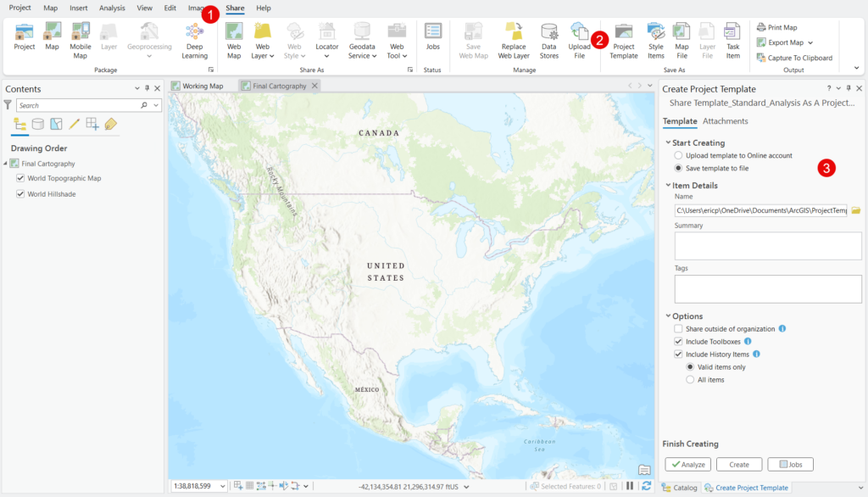Click the Task Item icon

click(x=733, y=34)
